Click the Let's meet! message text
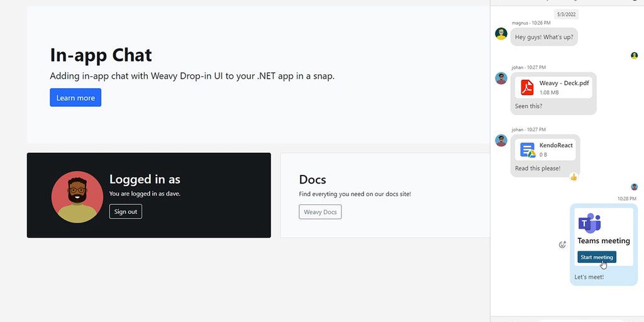Viewport: 644px width, 322px height. pos(589,277)
